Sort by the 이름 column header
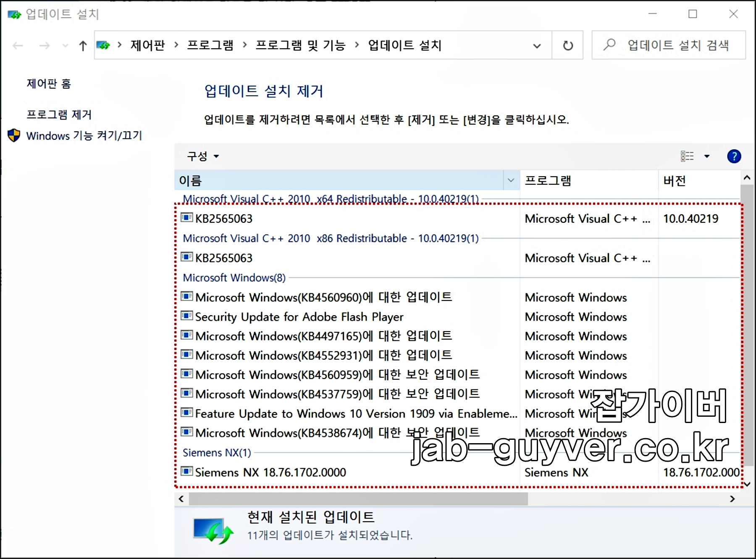Screen dimensions: 756x559 (339, 180)
